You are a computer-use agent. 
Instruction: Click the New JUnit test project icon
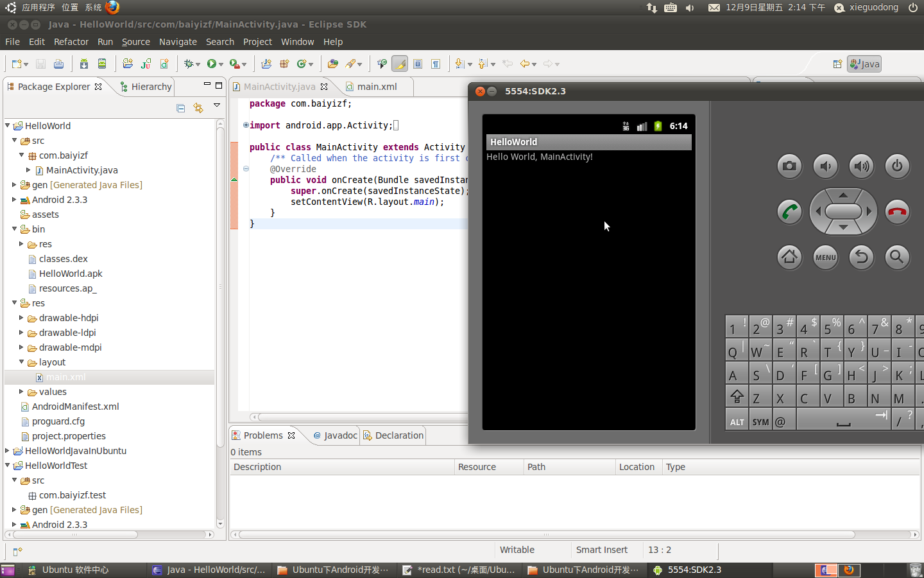[x=146, y=64]
